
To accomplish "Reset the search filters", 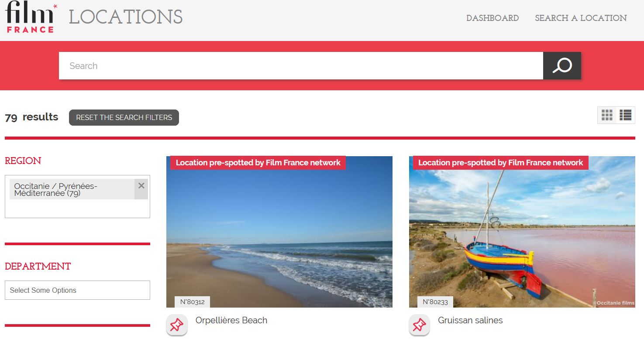I will click(x=124, y=117).
